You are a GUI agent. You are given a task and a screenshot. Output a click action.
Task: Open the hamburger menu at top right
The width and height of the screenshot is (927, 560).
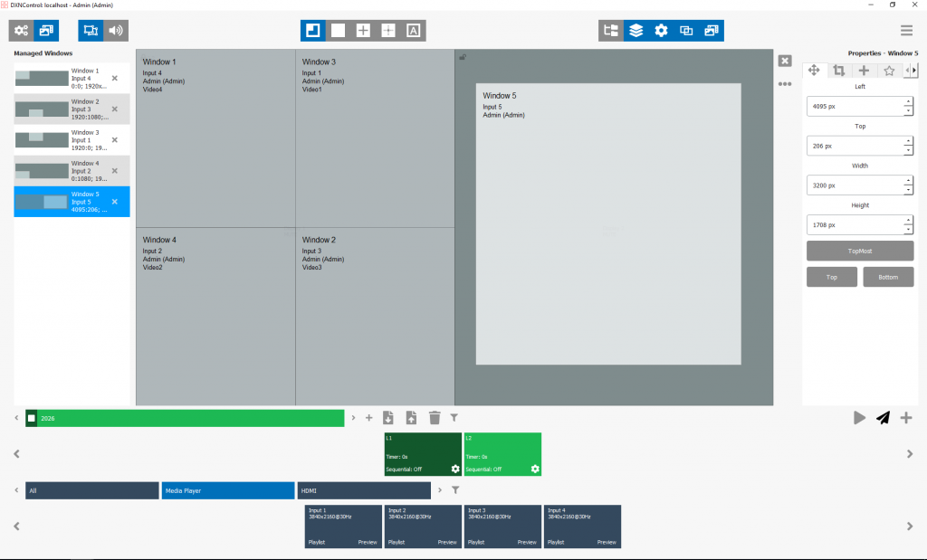point(906,30)
